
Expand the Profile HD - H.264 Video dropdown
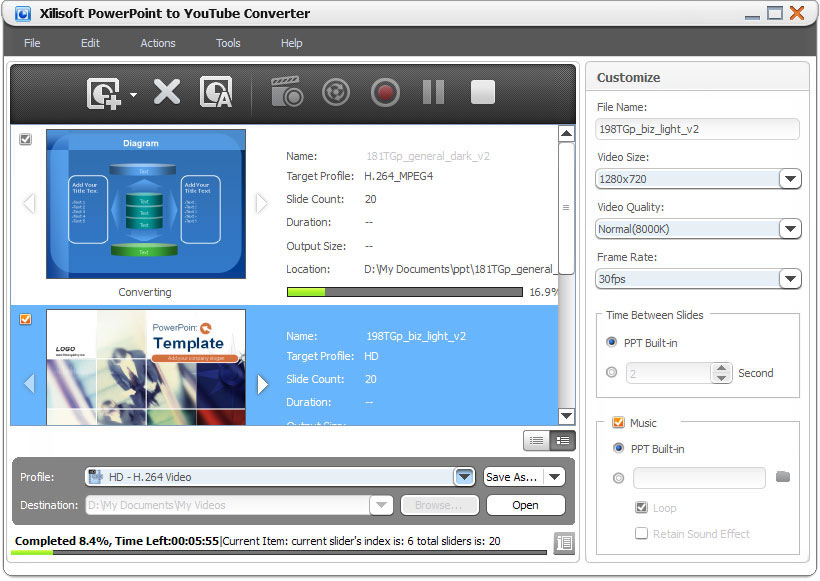(x=464, y=477)
